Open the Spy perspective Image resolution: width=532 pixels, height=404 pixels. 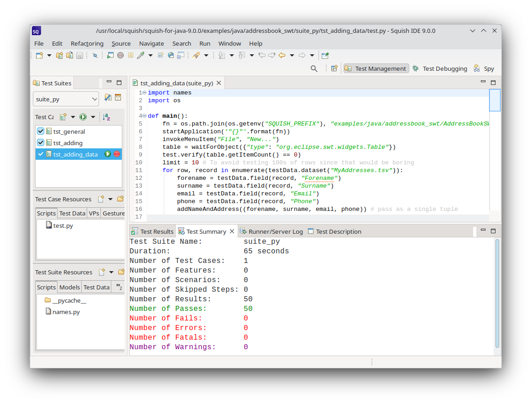(x=484, y=68)
